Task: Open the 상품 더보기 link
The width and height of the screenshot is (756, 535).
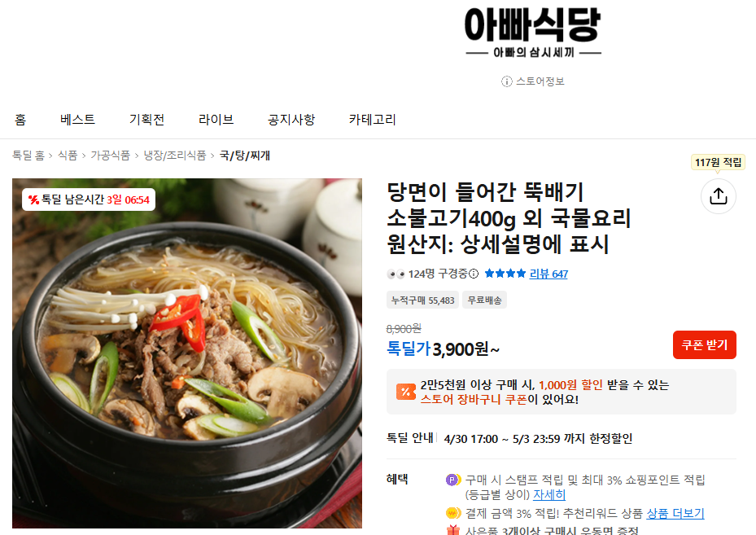Action: [675, 513]
